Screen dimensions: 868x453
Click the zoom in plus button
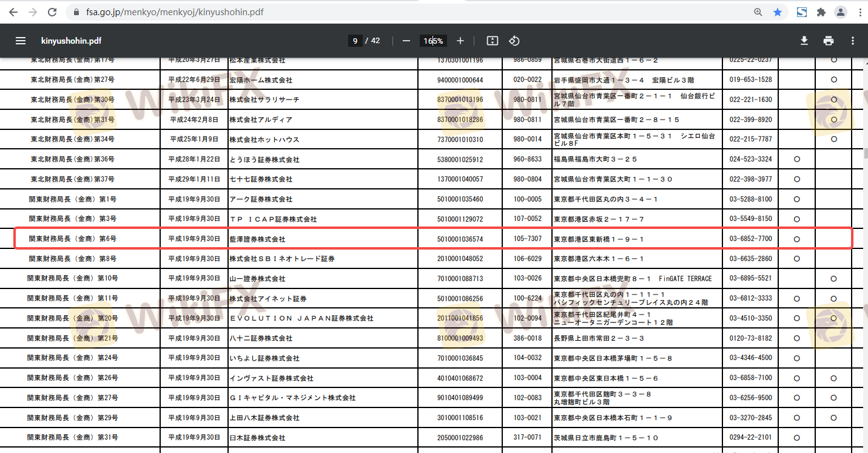point(460,41)
